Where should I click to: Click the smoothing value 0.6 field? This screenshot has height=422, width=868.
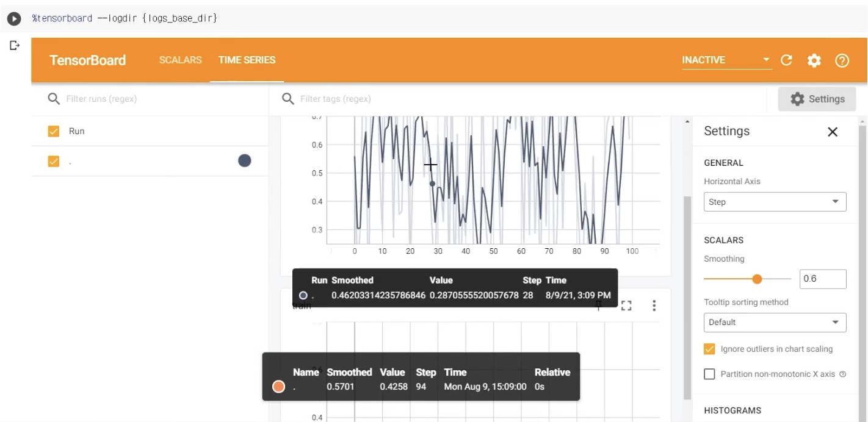click(823, 279)
